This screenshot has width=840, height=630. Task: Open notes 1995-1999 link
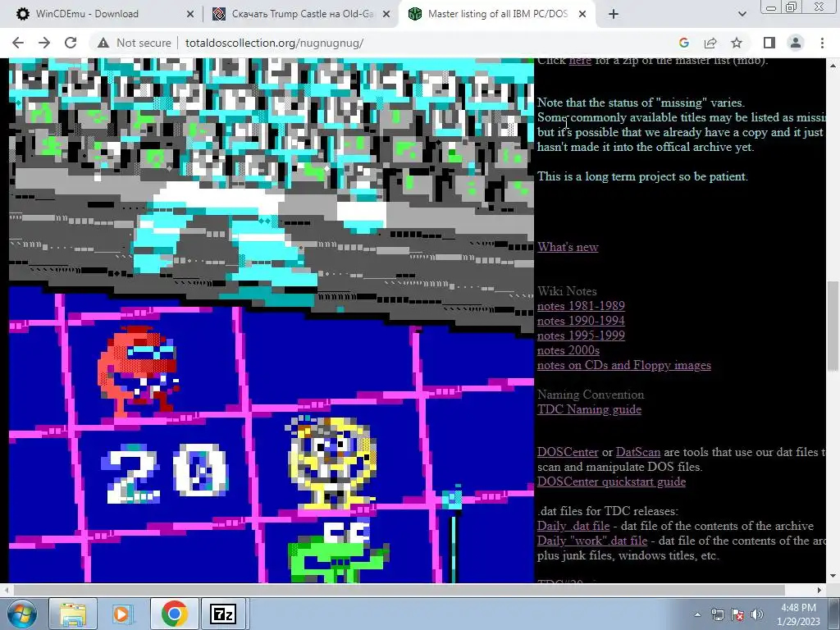[581, 336]
